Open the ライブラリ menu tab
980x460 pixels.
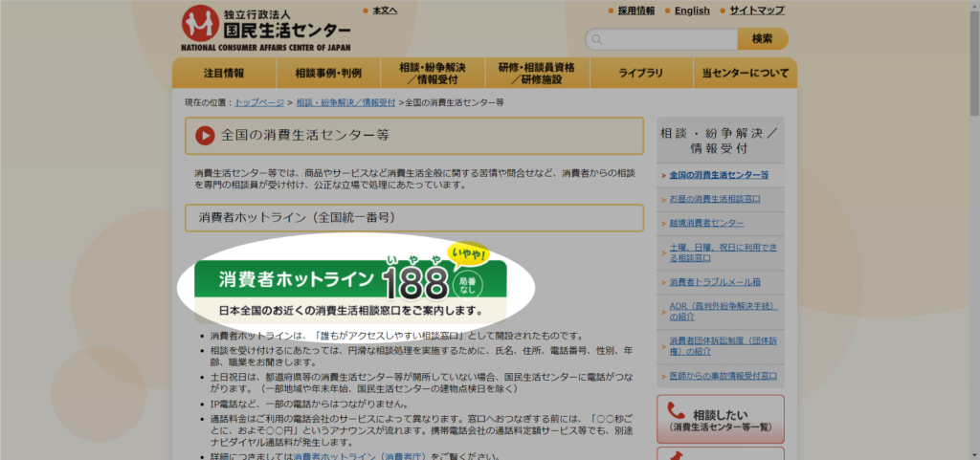click(x=640, y=73)
